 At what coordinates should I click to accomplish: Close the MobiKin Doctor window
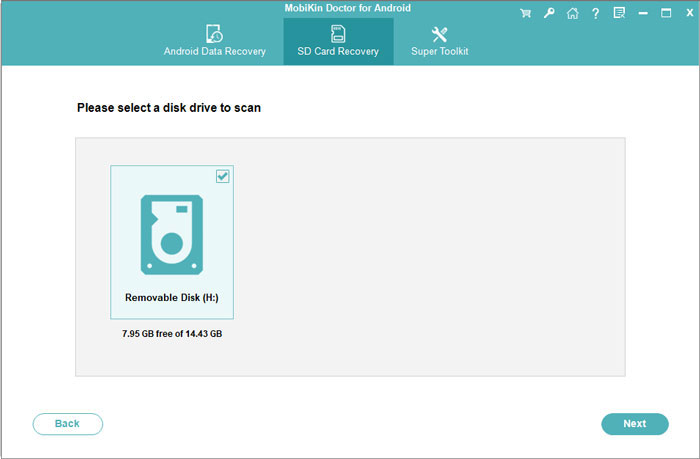[690, 13]
